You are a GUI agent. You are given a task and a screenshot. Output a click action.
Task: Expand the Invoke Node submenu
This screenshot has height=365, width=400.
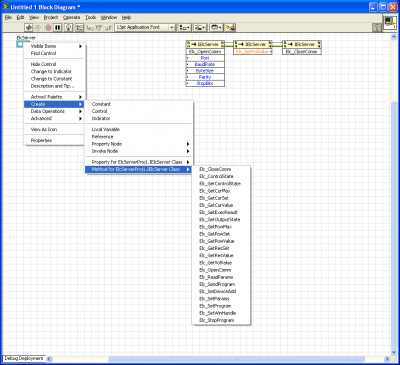click(x=139, y=151)
